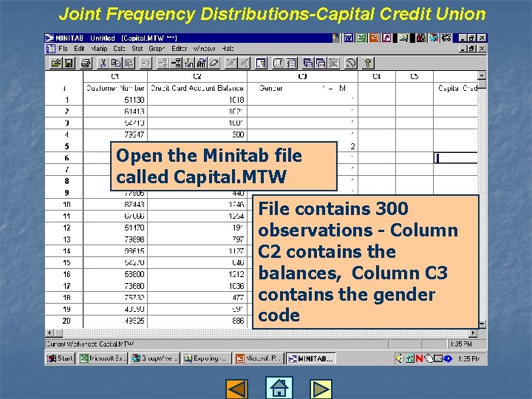
Task: Click the Undo arrow icon
Action: coord(146,63)
